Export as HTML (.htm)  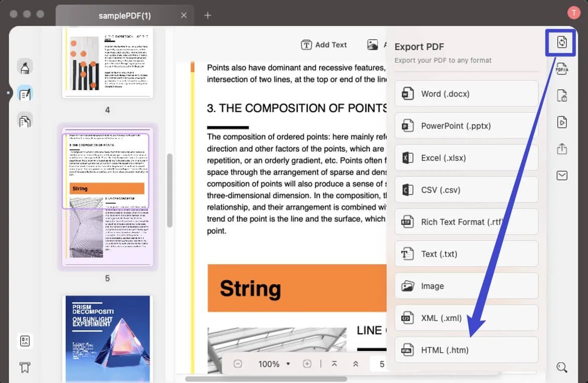click(466, 350)
